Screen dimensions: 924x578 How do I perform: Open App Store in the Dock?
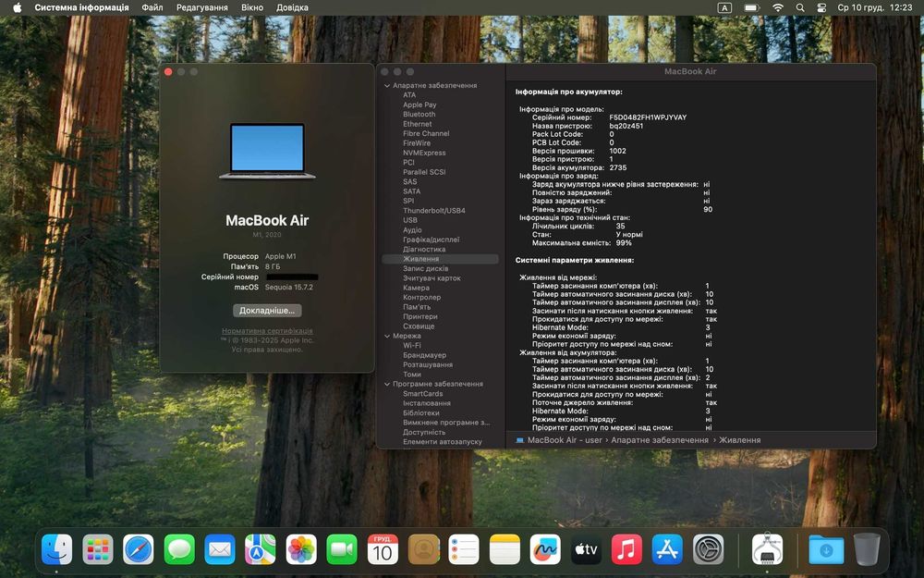[667, 549]
